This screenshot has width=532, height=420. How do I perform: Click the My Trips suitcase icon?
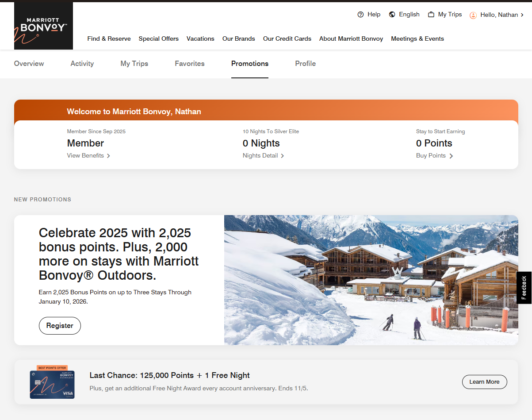(x=431, y=15)
